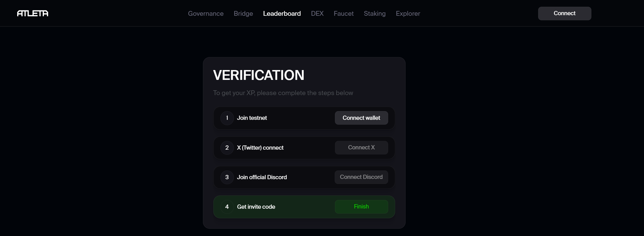The height and width of the screenshot is (236, 644).
Task: Click the ATLETA logo
Action: 33,14
